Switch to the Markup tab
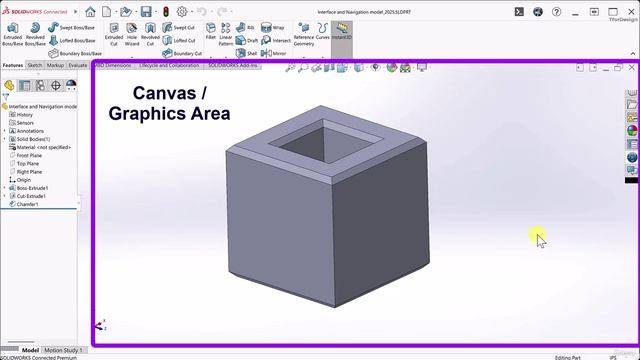 pos(55,65)
